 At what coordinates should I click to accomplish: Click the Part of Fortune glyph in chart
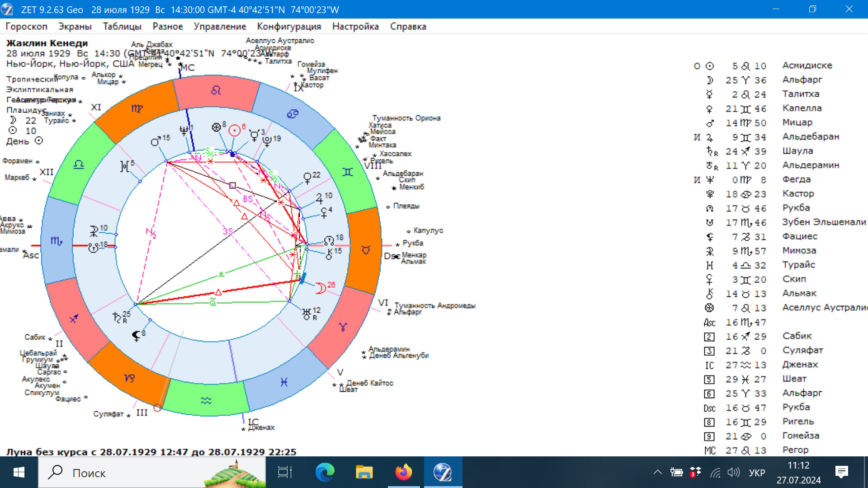(x=216, y=127)
